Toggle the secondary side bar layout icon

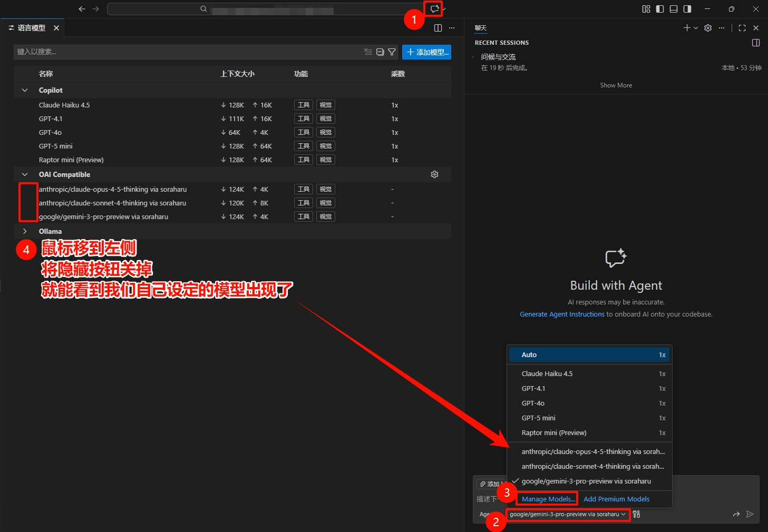pos(687,9)
